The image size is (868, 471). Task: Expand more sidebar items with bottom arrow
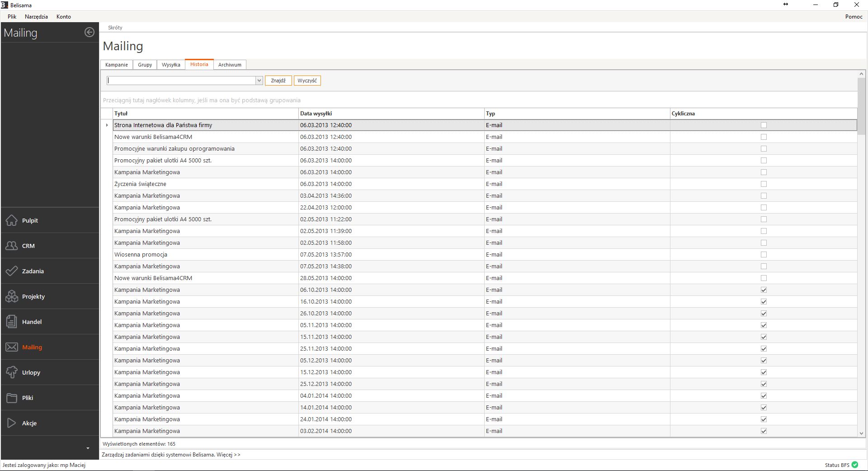tap(88, 448)
